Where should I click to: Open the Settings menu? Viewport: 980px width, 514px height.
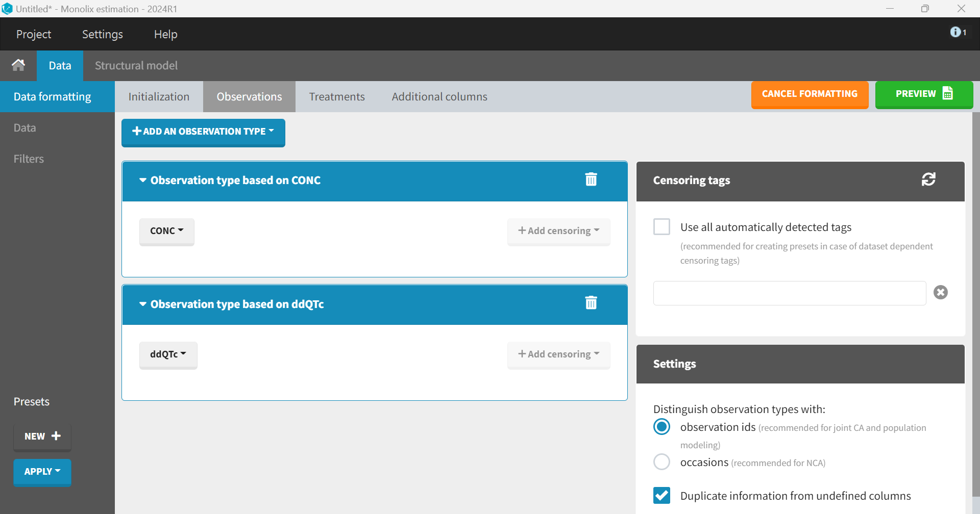coord(103,34)
